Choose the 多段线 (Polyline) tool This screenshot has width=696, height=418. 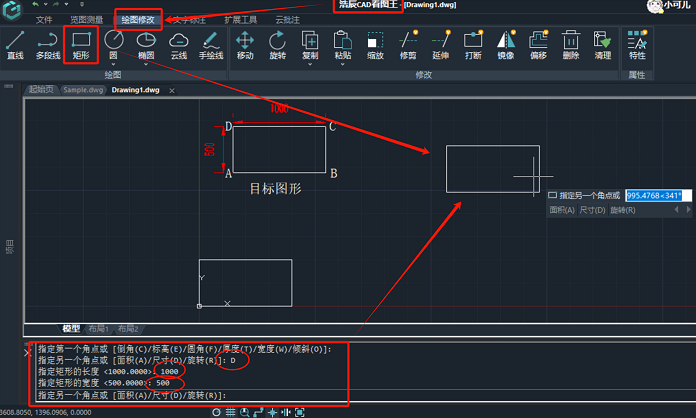click(47, 45)
